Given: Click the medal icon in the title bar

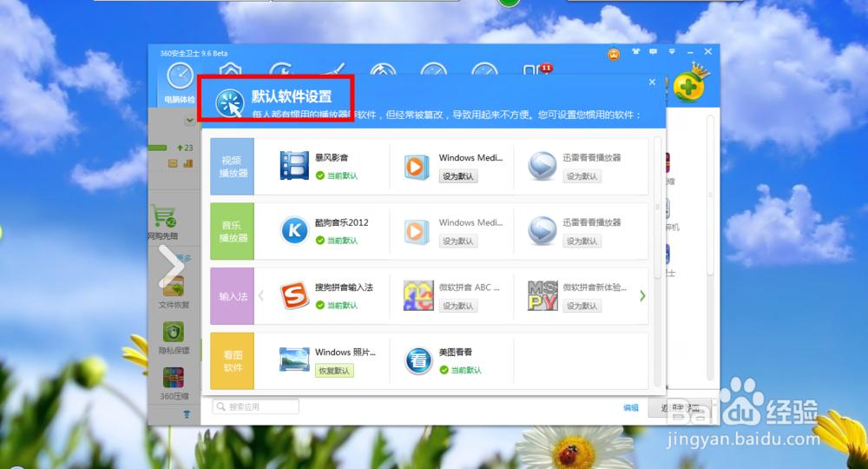Looking at the screenshot, I should click(614, 53).
